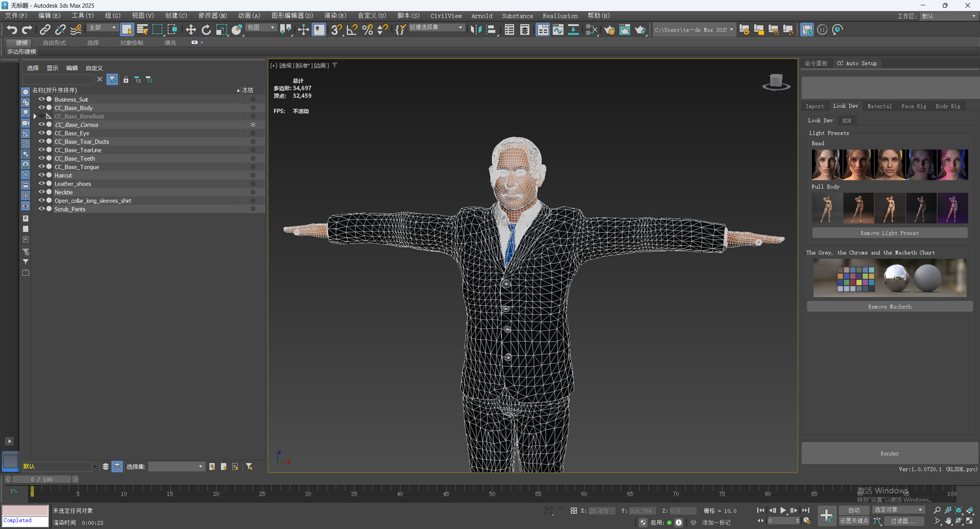Toggle visibility of Leather_shoes object

point(41,184)
